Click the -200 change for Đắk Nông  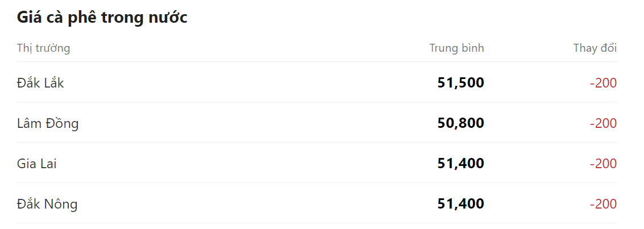(603, 204)
